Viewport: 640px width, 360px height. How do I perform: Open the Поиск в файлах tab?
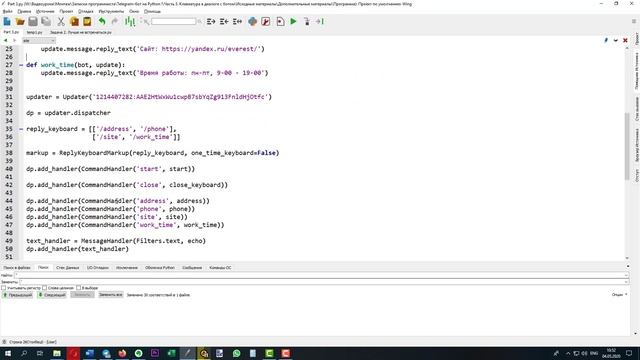(17, 268)
